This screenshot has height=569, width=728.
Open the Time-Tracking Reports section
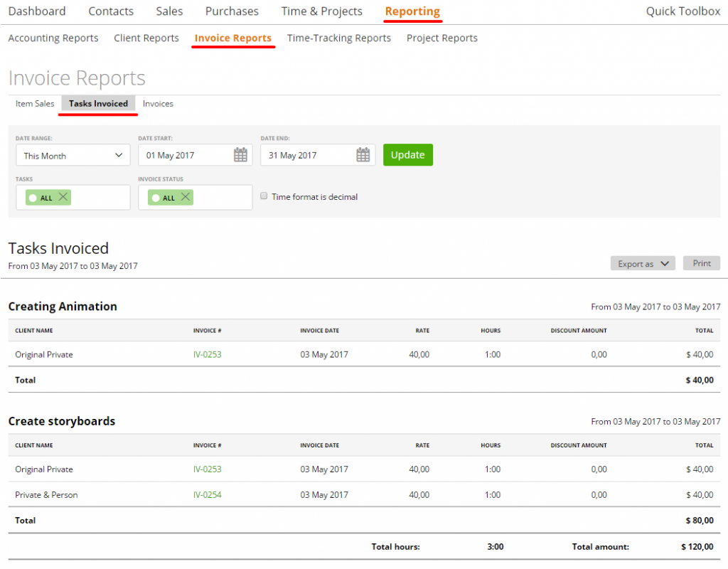[x=338, y=38]
